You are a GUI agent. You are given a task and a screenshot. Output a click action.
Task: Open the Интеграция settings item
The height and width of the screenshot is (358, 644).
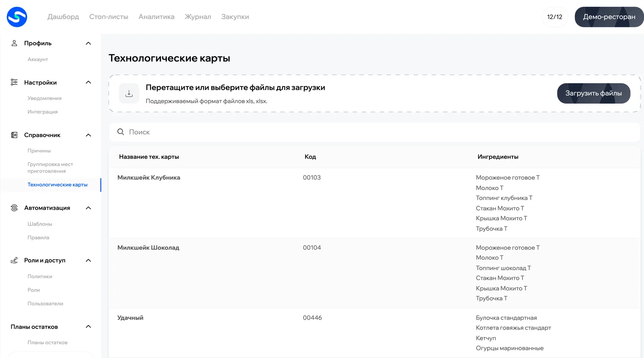point(43,112)
